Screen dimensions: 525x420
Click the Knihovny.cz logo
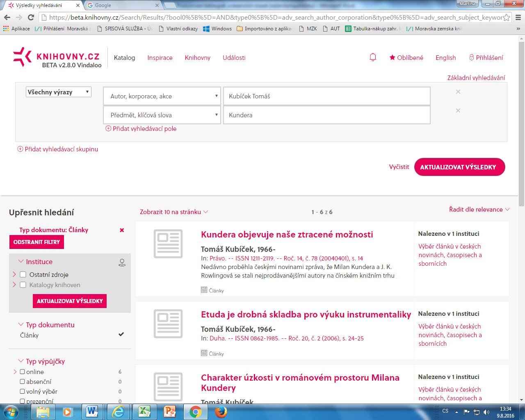tap(57, 57)
